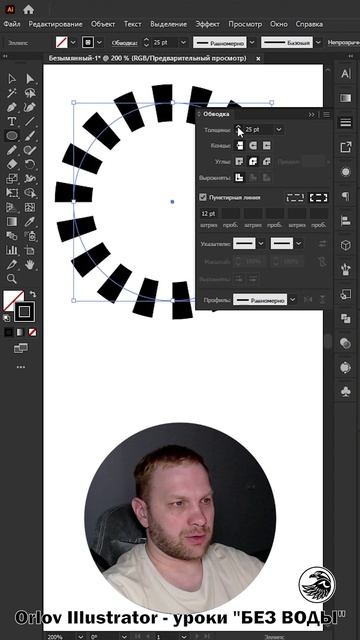This screenshot has height=640, width=360.
Task: Open the Файл menu
Action: [12, 24]
